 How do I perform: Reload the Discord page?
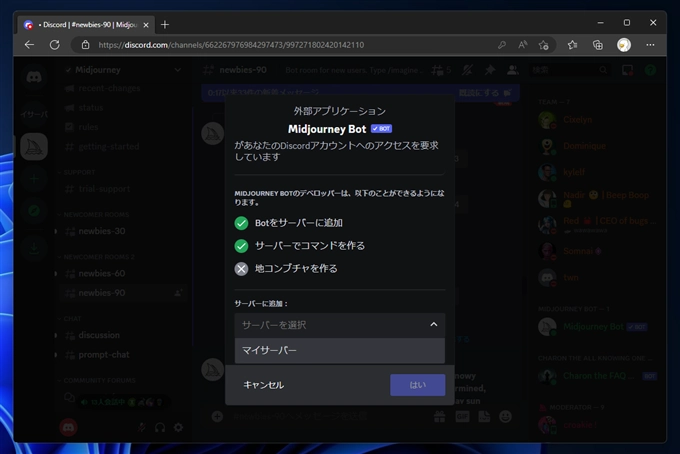pos(55,45)
